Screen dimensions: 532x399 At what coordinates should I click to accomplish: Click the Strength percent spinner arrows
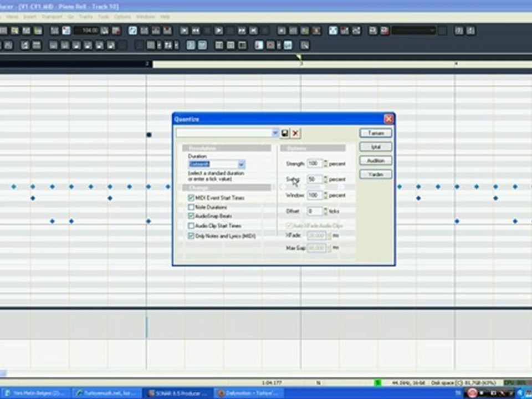click(325, 163)
